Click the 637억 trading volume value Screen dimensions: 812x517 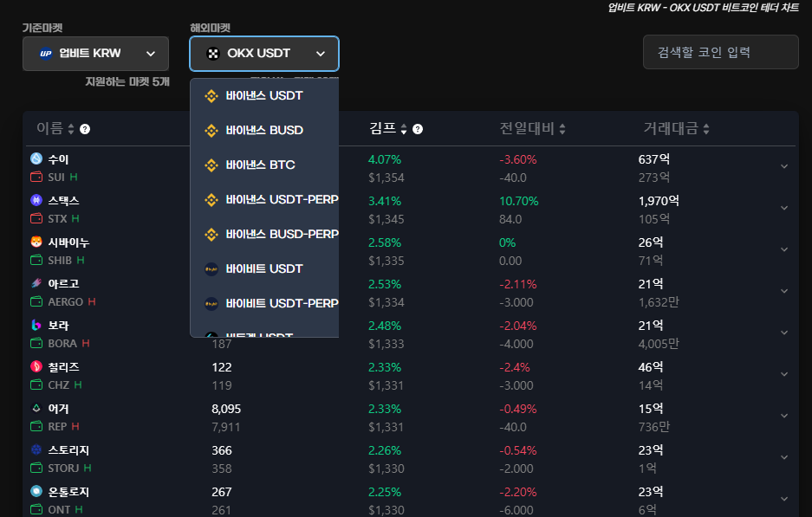coord(654,159)
